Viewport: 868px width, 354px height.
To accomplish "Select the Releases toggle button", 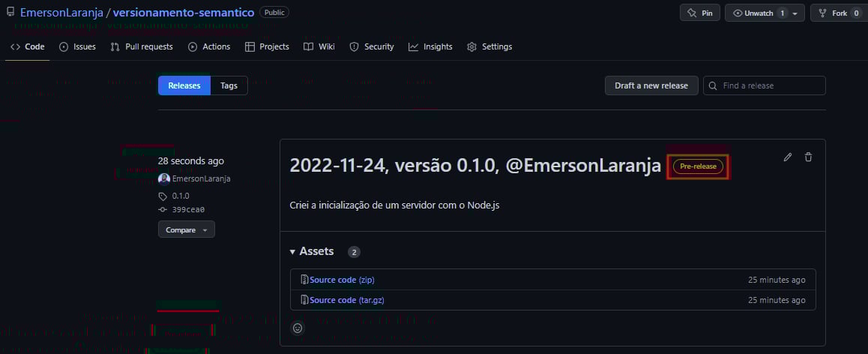I will point(184,85).
